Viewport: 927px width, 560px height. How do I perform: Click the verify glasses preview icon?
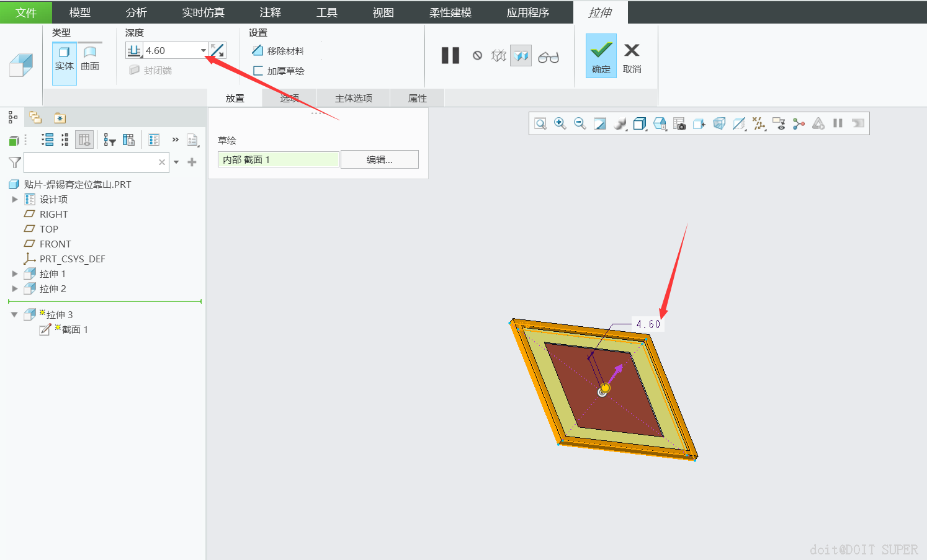[x=549, y=57]
